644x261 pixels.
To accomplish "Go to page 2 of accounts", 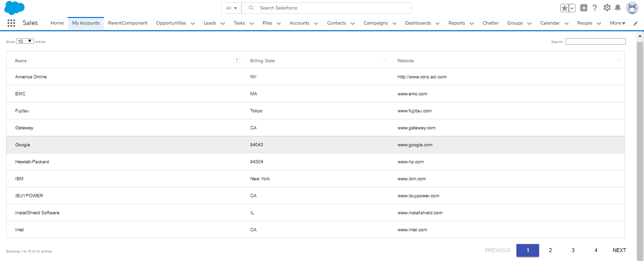I will [550, 250].
